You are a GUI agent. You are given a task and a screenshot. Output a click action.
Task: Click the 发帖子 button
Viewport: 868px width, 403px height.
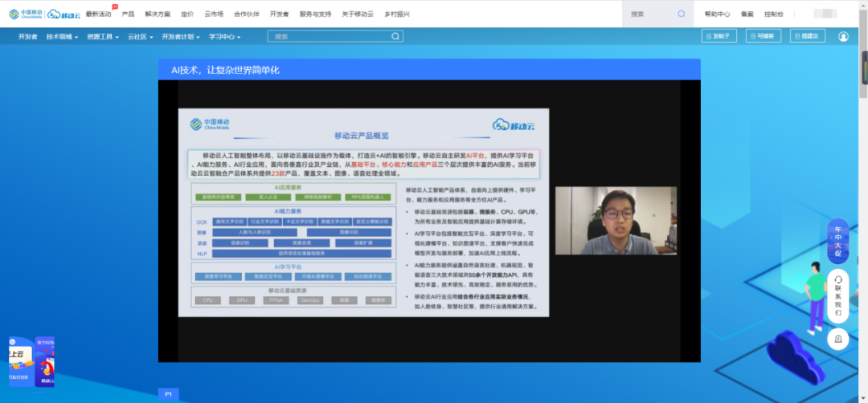point(719,36)
